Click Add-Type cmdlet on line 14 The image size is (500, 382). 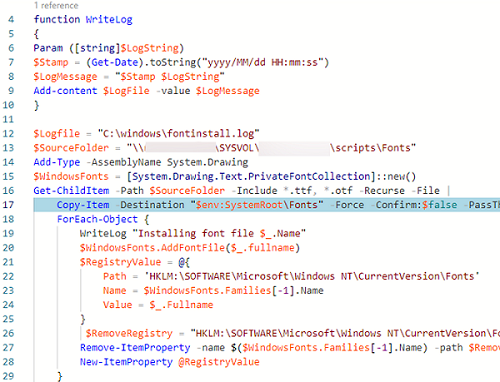(57, 162)
